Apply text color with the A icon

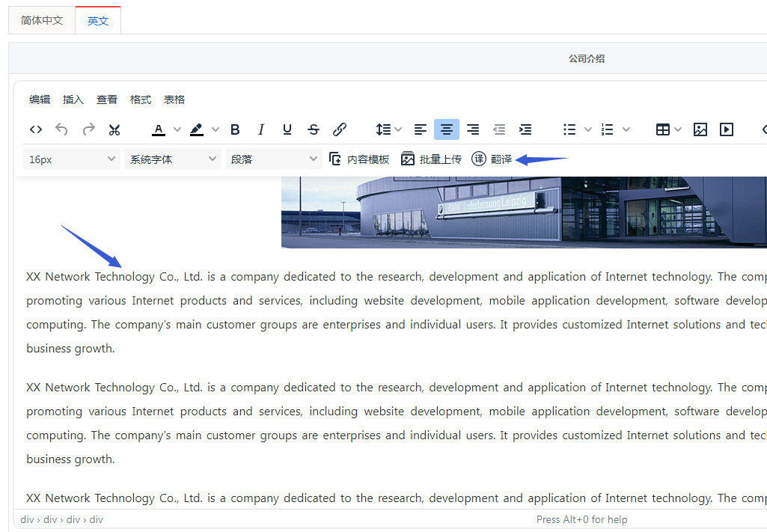coord(158,129)
